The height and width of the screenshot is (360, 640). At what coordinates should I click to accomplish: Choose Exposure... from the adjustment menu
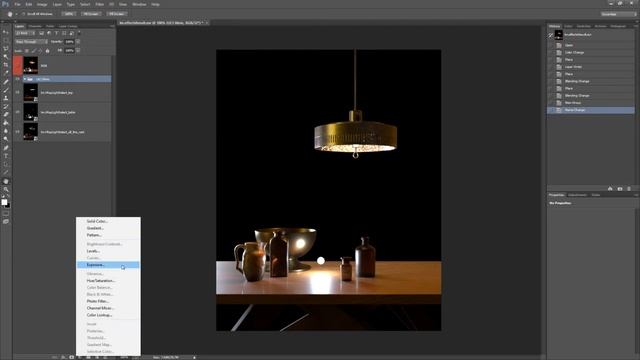(108, 265)
